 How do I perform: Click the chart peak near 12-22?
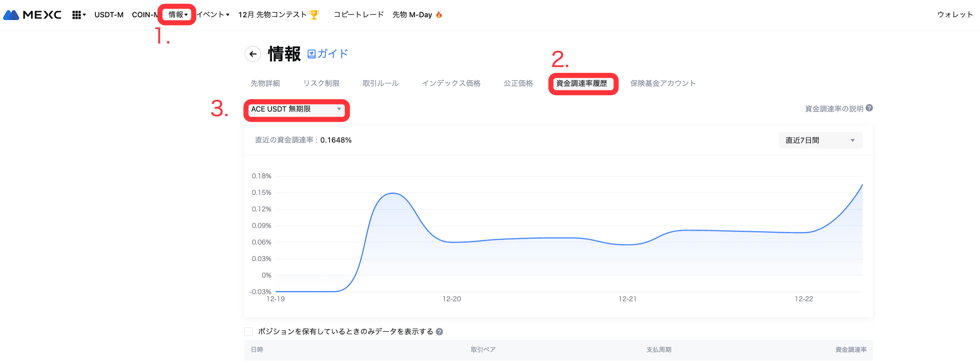click(x=862, y=185)
